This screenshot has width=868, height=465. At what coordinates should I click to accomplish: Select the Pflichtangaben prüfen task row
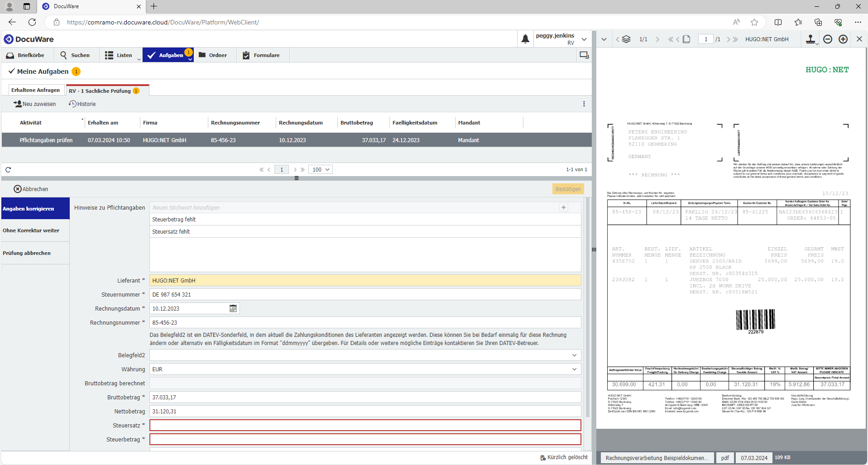click(297, 140)
